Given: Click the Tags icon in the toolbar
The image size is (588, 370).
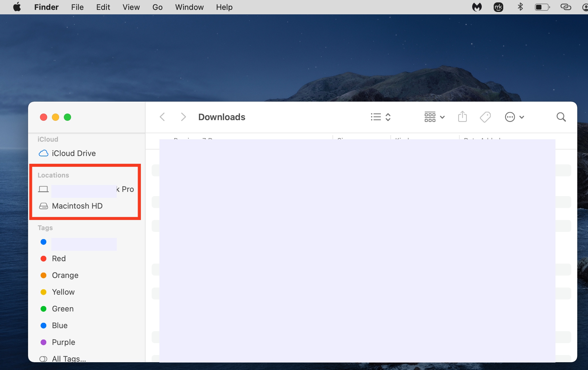Looking at the screenshot, I should [x=485, y=117].
